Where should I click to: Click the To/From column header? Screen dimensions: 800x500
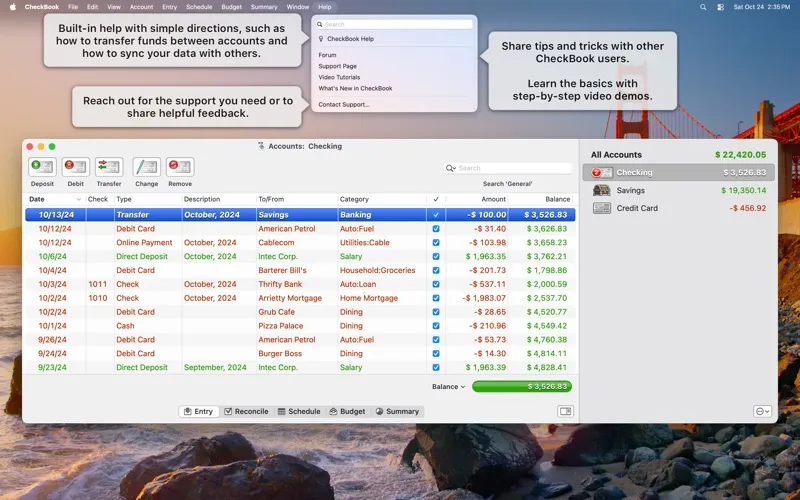(297, 199)
